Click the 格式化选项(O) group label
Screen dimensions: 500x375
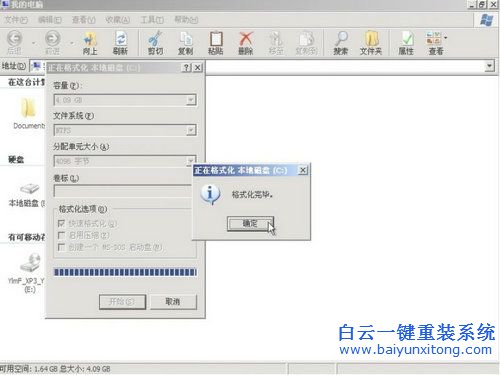(83, 209)
